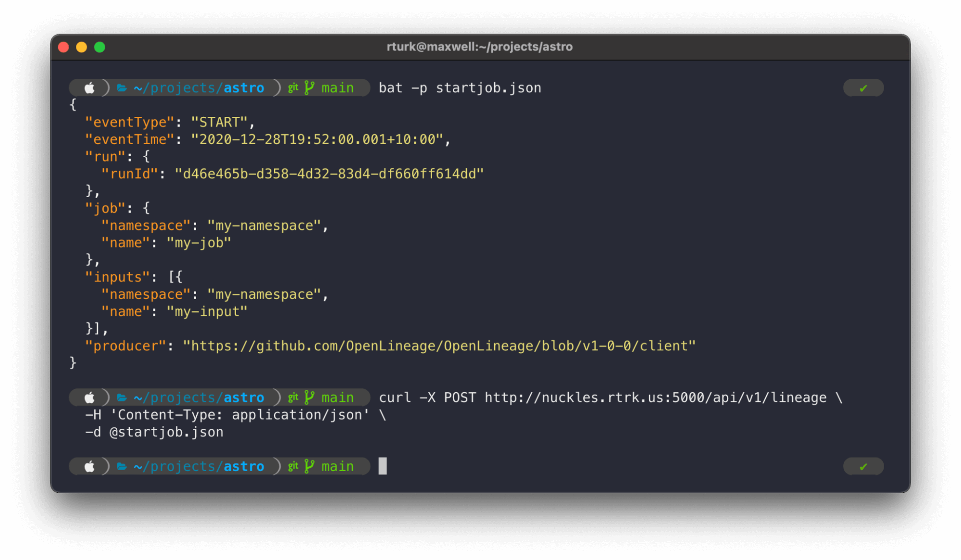This screenshot has height=560, width=961.
Task: Select the git branch icon in the last prompt
Action: tap(309, 466)
